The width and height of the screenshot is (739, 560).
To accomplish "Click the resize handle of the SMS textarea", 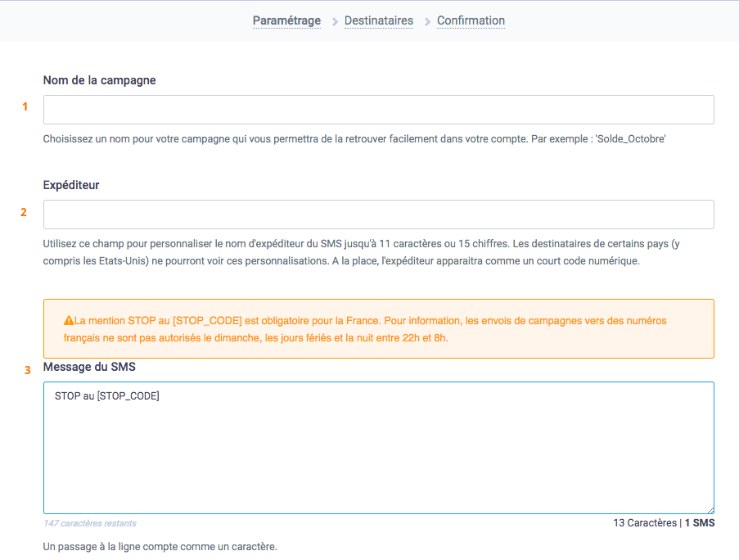I will click(x=710, y=509).
